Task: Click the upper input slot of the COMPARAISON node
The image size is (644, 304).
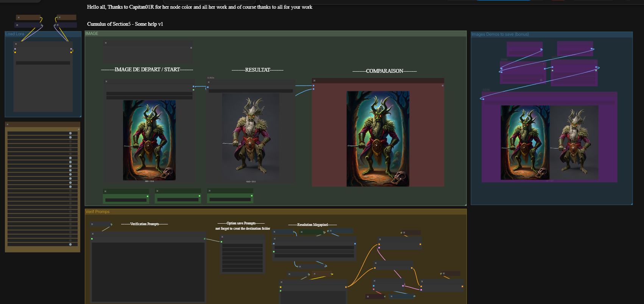Action: coord(313,86)
